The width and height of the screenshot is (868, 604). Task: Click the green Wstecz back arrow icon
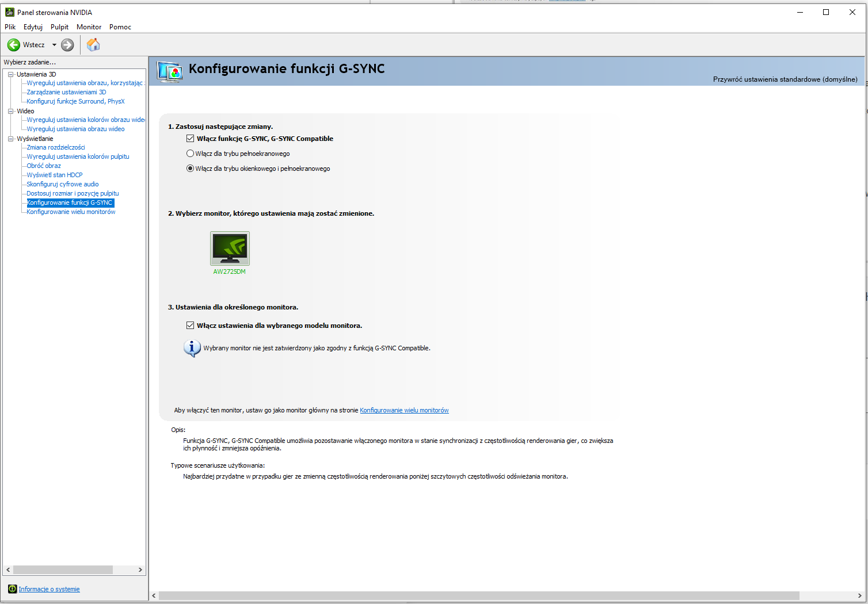pyautogui.click(x=14, y=45)
